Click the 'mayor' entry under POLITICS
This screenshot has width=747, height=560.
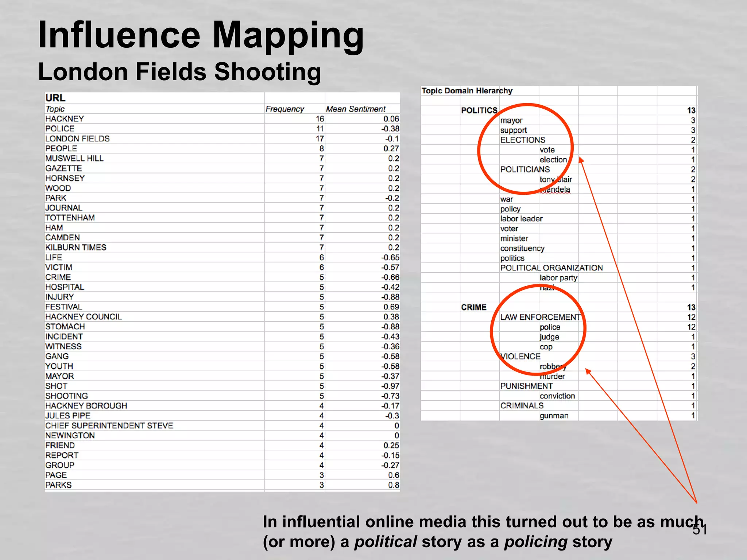(x=511, y=120)
